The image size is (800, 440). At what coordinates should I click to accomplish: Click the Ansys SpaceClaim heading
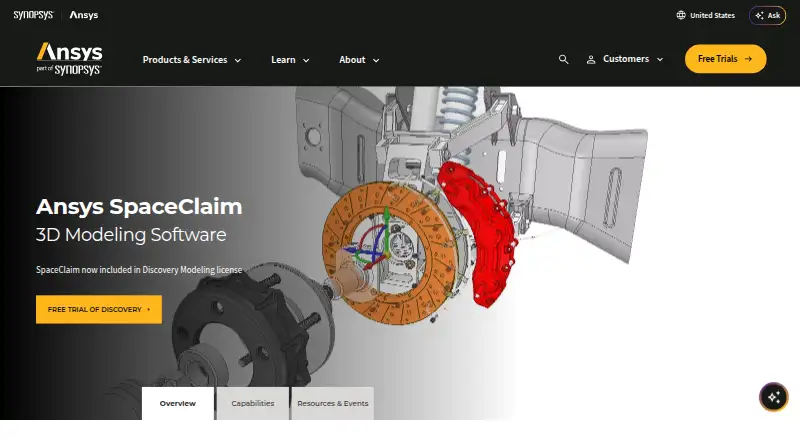139,207
